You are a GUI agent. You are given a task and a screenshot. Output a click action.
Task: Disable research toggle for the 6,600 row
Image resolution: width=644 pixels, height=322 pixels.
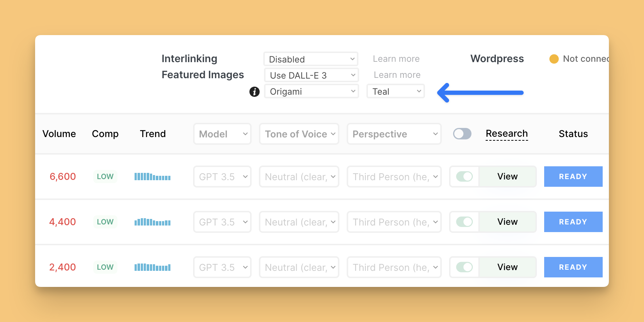coord(464,177)
